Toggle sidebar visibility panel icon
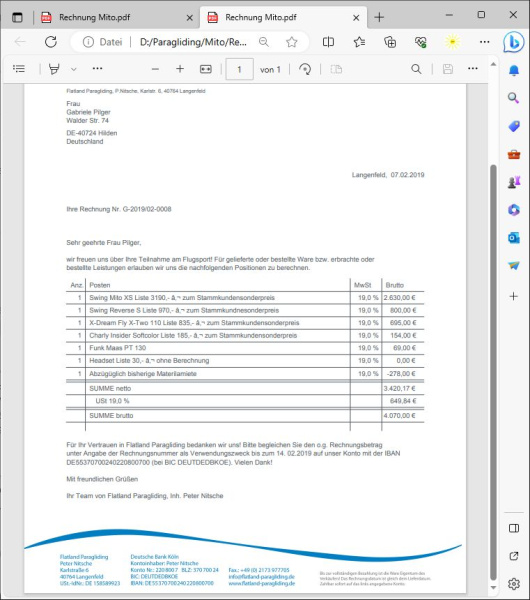Image resolution: width=530 pixels, height=600 pixels. coord(514,528)
